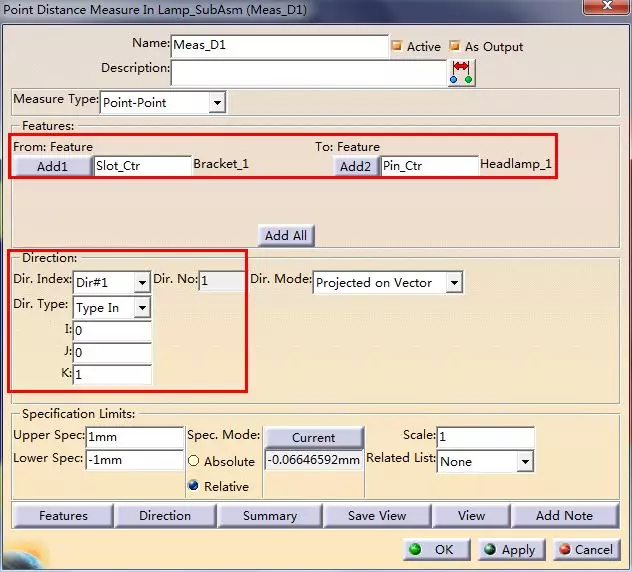632x572 pixels.
Task: Expand the Dir. Index dropdown
Action: 141,283
